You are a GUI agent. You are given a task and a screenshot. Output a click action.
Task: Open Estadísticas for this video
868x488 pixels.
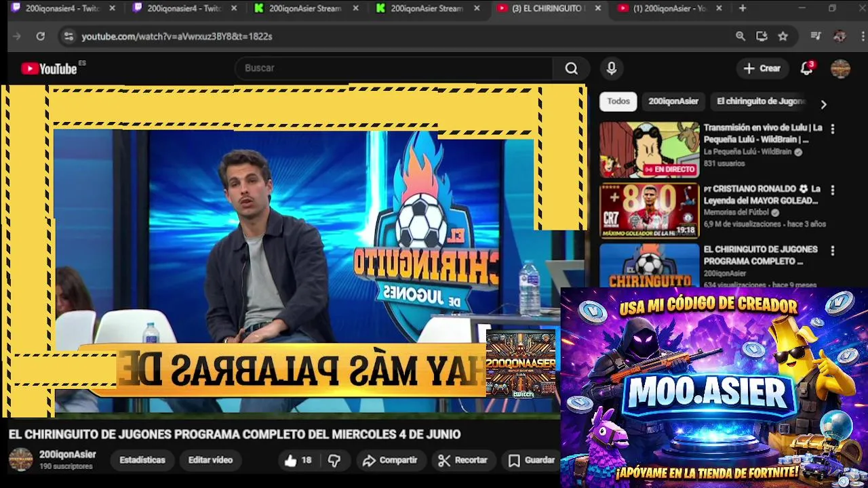[142, 460]
